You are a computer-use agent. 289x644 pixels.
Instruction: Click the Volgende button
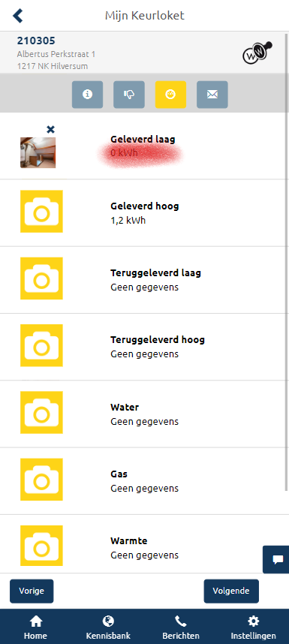[231, 591]
